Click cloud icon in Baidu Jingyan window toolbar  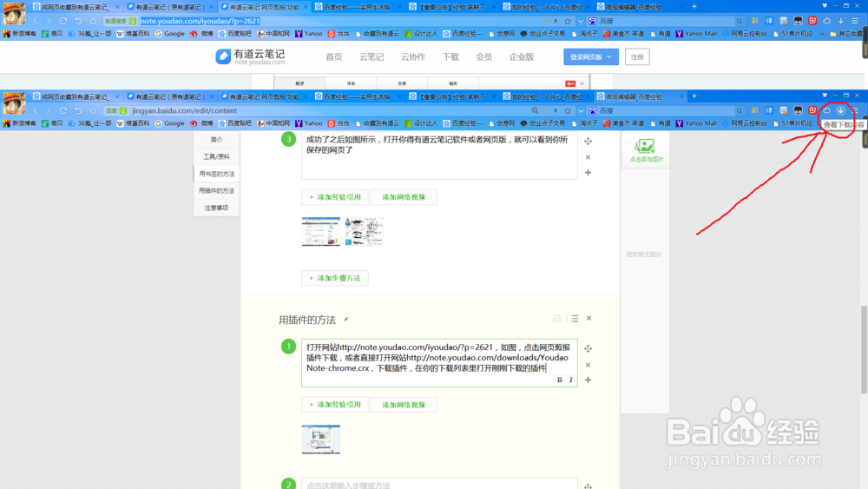(x=826, y=111)
